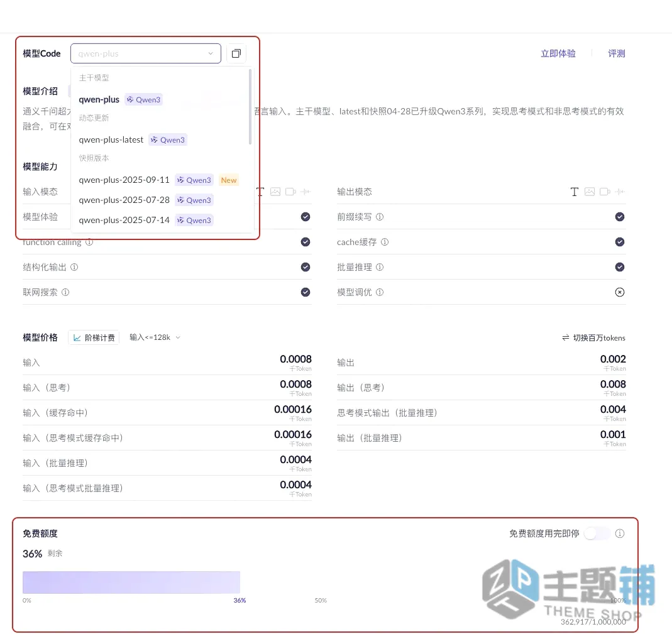The width and height of the screenshot is (672, 639).
Task: Open the 评测 link
Action: point(616,53)
